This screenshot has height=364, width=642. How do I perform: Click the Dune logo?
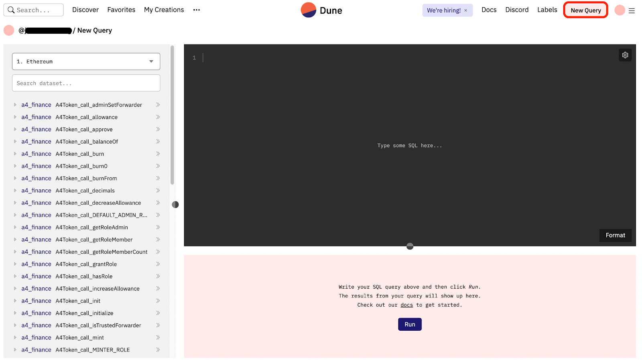[321, 10]
